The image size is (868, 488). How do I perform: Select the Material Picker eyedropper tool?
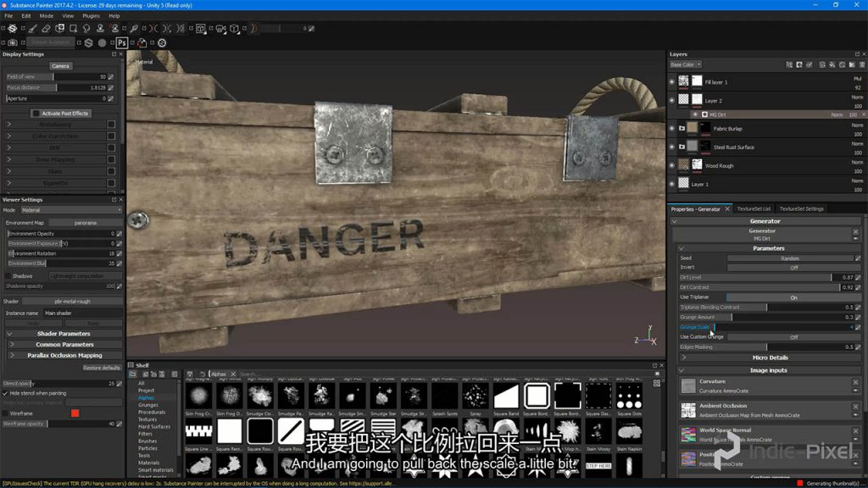point(134,28)
